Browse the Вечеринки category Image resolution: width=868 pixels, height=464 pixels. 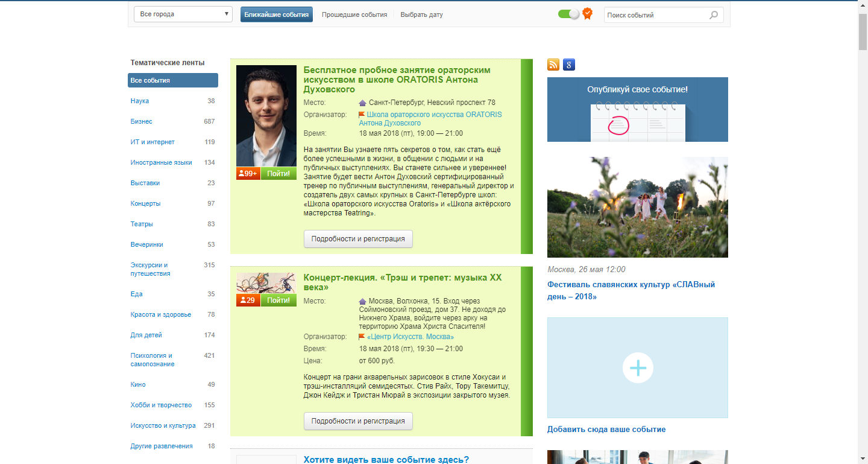(147, 244)
